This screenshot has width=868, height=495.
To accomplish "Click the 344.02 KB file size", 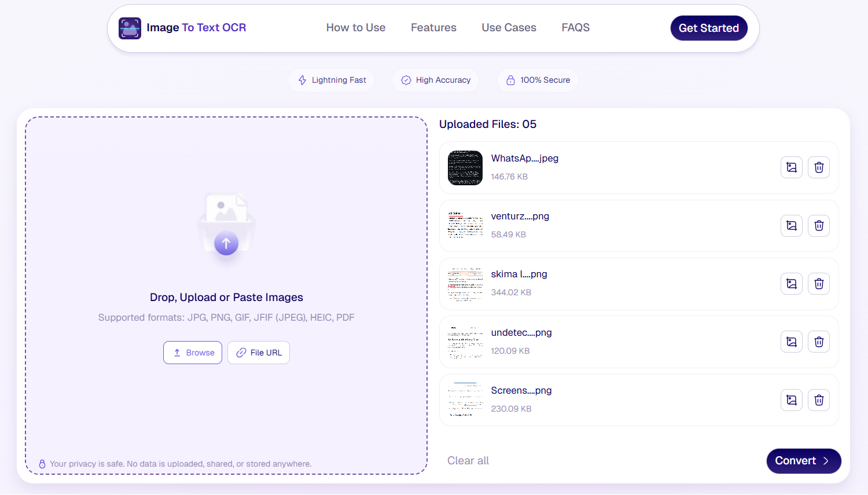I will 511,292.
